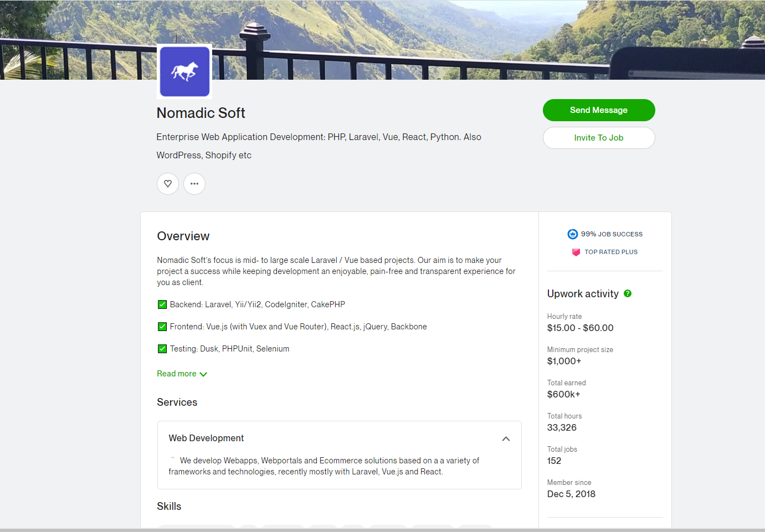Click the hourly rate $15.00 - $60.00
Viewport: 765px width, 532px height.
[x=581, y=328]
